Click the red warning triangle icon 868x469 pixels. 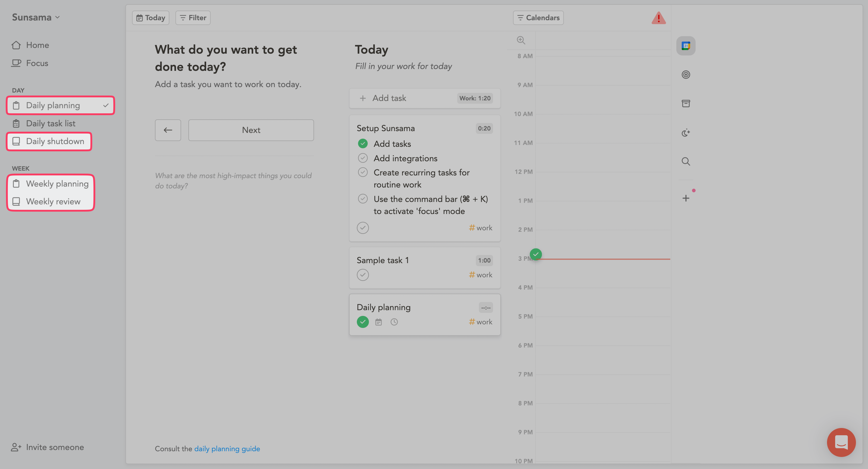(x=659, y=18)
